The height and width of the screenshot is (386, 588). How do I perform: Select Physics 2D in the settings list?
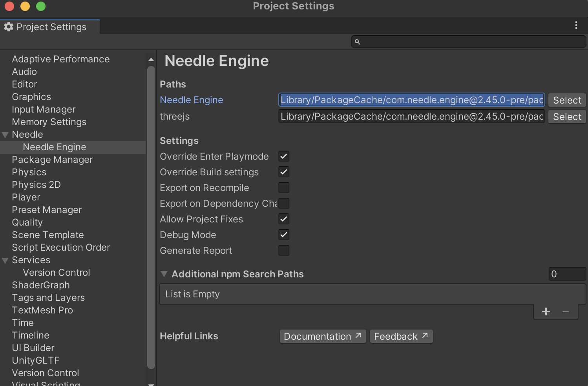click(x=36, y=184)
